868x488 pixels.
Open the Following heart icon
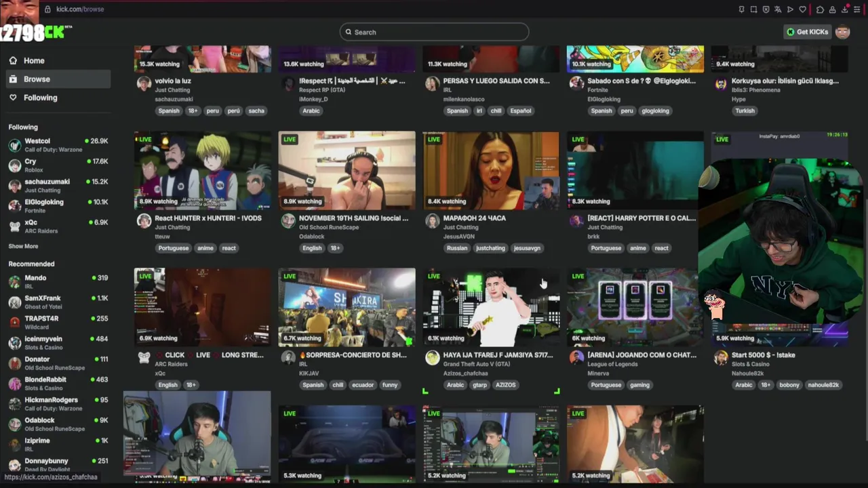(13, 98)
